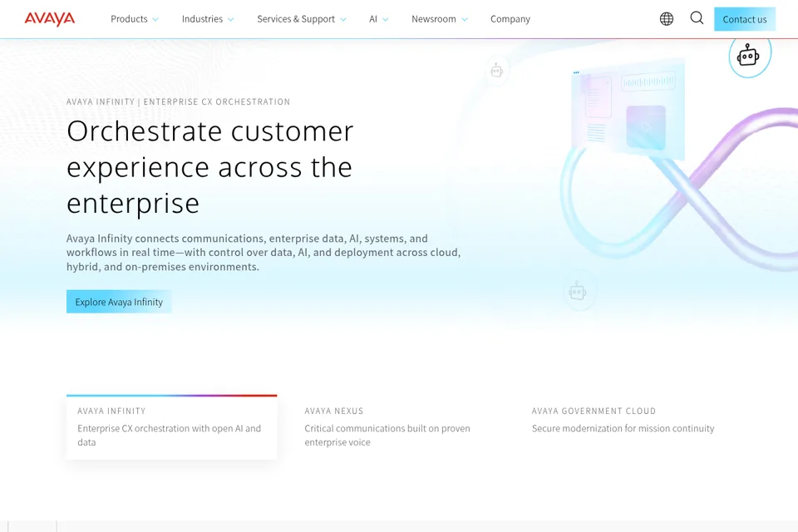This screenshot has width=798, height=532.
Task: Open the search magnifier icon
Action: 697,18
